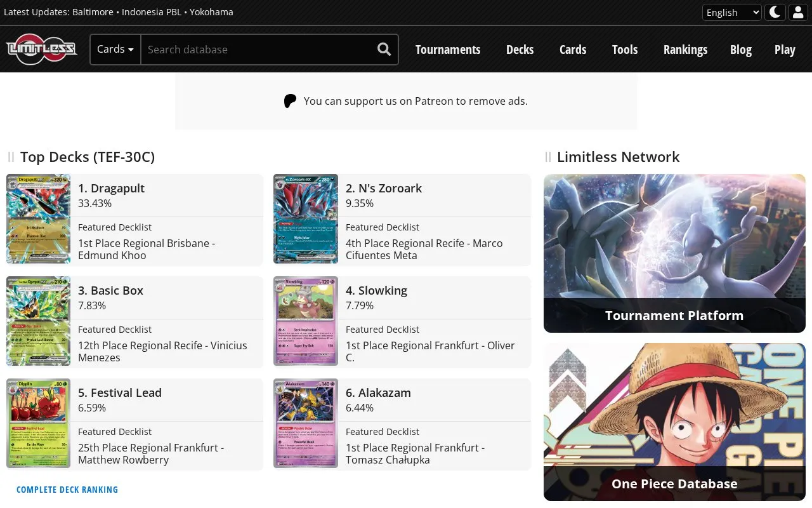Viewport: 812px width, 508px height.
Task: Open the Play menu
Action: click(x=785, y=50)
